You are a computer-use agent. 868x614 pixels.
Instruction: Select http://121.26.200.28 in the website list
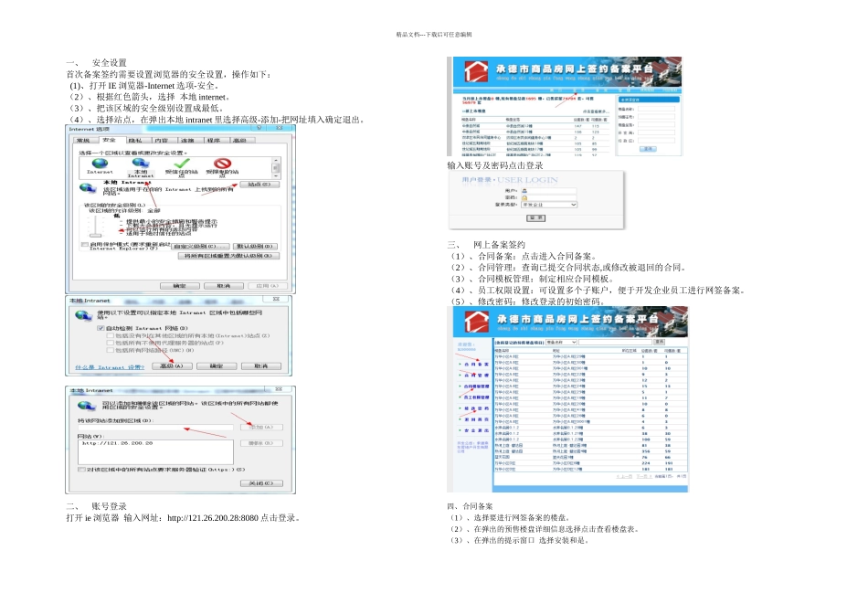pos(117,443)
